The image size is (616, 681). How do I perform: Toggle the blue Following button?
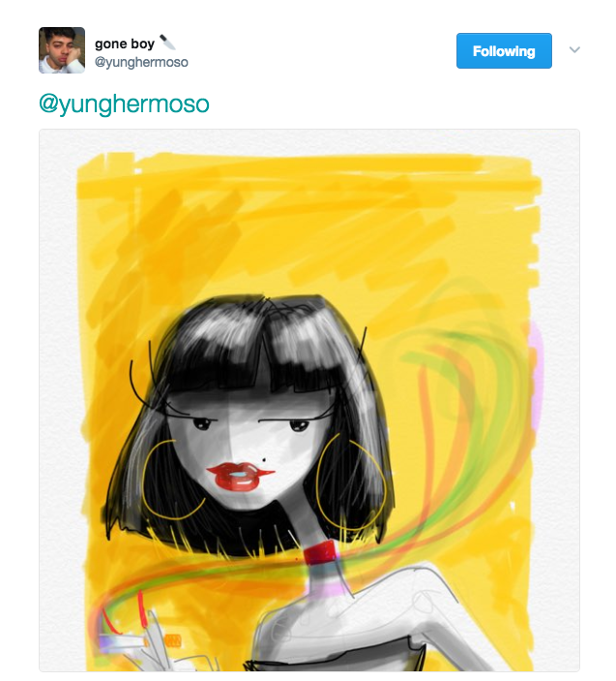point(504,51)
